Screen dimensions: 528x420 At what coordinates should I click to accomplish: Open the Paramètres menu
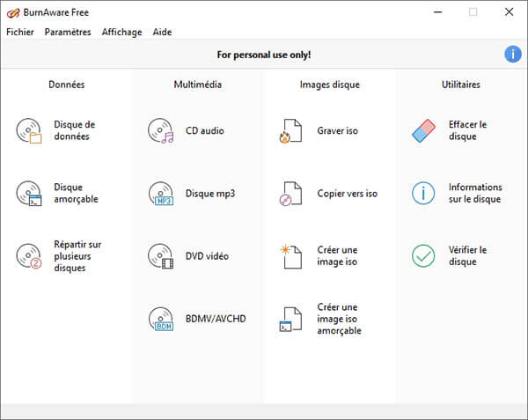(x=68, y=33)
